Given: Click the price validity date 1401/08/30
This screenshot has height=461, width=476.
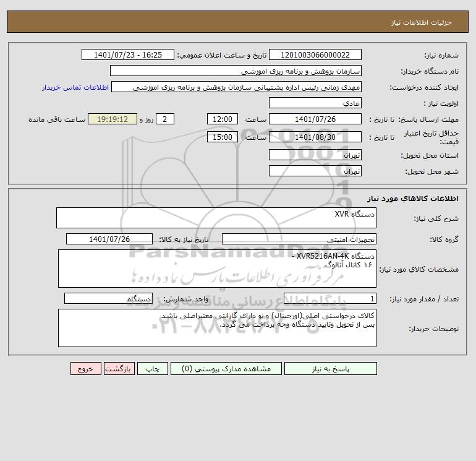Looking at the screenshot, I should pos(315,137).
